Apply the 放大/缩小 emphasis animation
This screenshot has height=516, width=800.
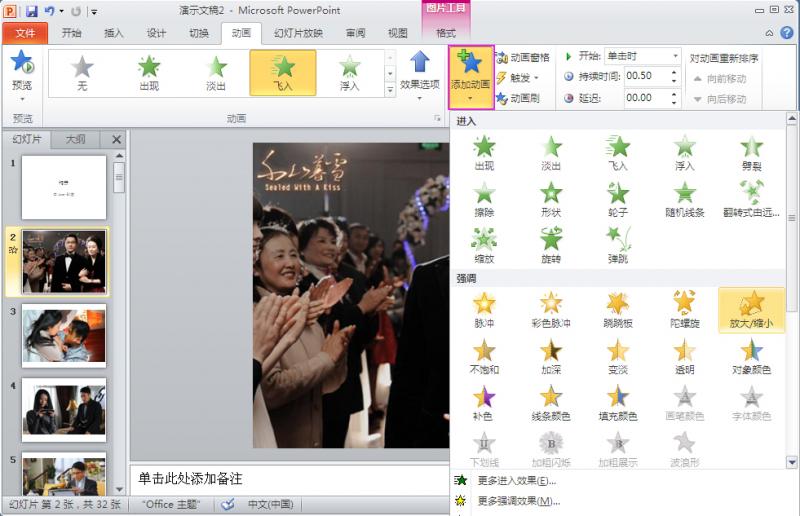(751, 309)
